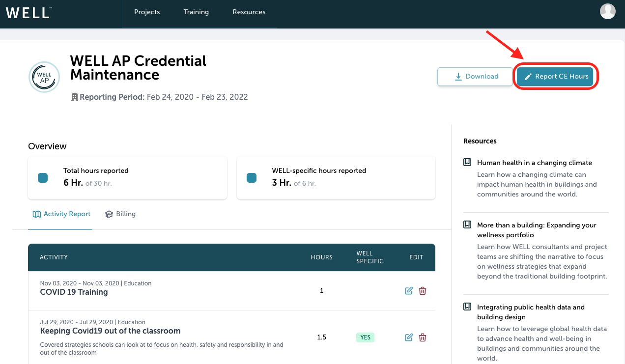Open Human health in a changing climate resource

535,163
